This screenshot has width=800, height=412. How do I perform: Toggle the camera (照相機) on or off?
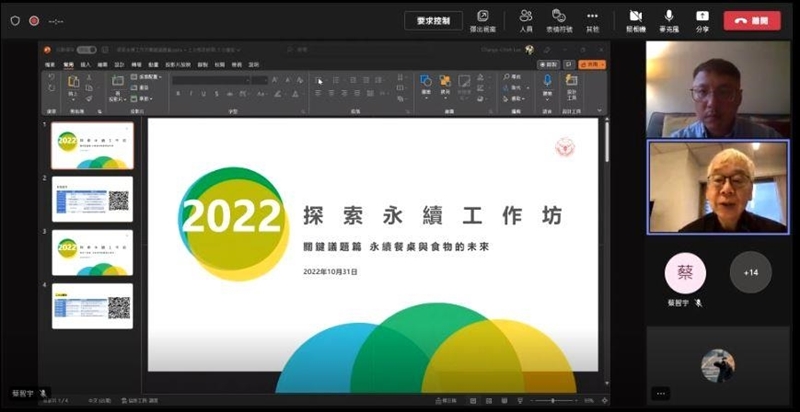[635, 19]
